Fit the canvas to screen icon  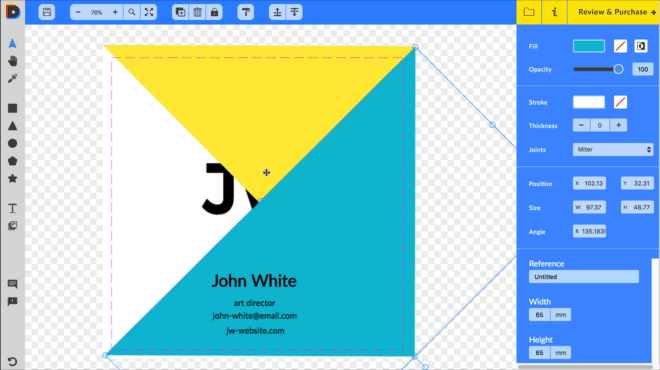[x=149, y=12]
